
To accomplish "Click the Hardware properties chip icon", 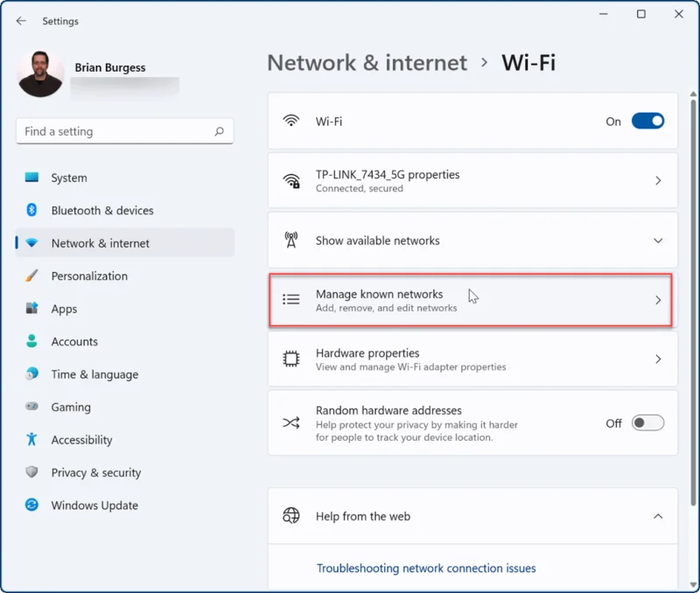I will tap(291, 359).
